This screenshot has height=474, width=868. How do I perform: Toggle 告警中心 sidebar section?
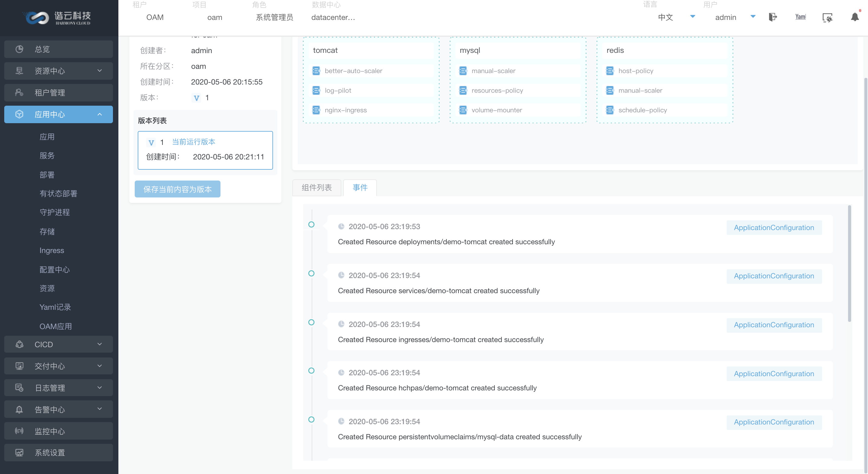tap(58, 409)
